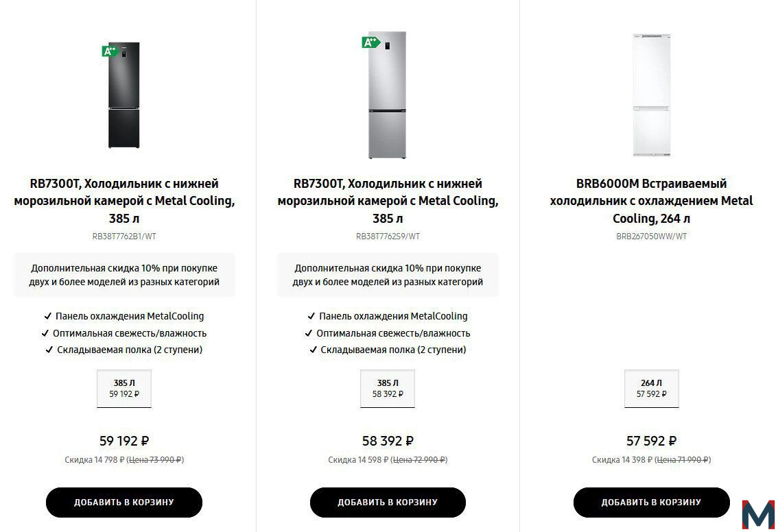
Task: Select the 385 Л option priced 58 392 ₽
Action: (388, 388)
